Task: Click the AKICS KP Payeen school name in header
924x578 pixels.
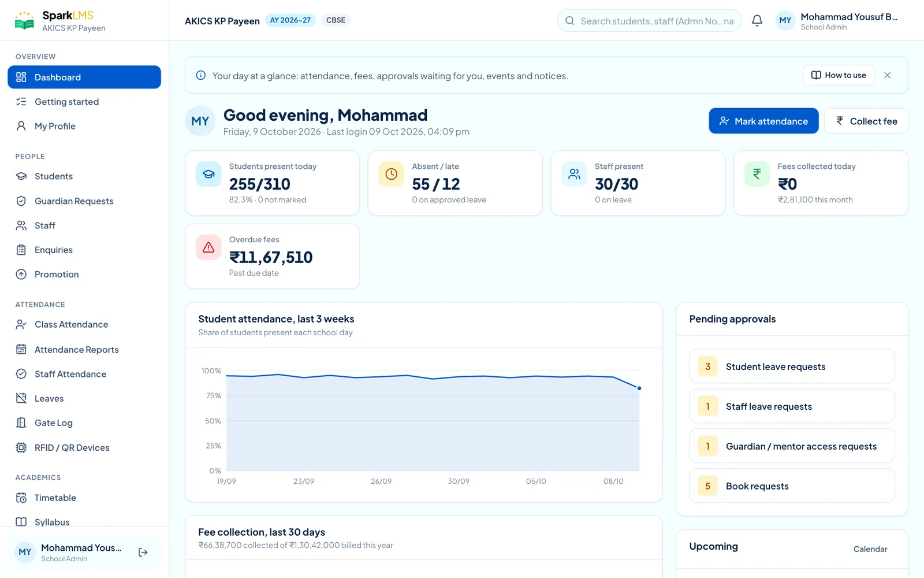Action: click(222, 21)
